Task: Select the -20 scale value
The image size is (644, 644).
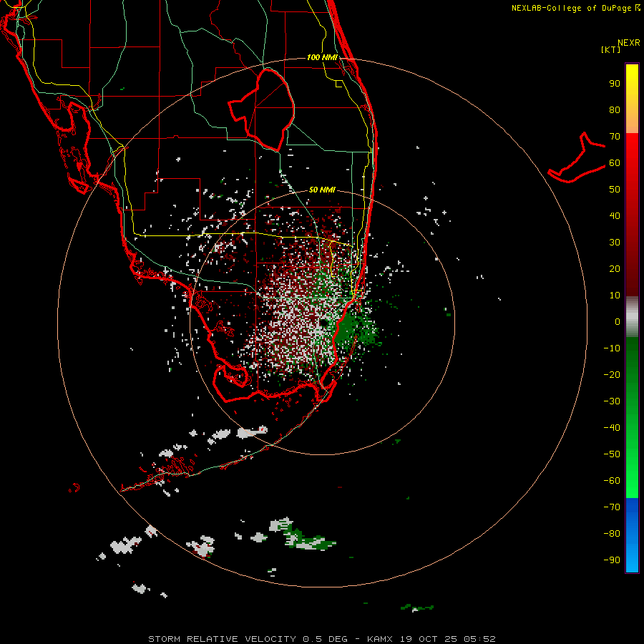Action: pos(612,374)
